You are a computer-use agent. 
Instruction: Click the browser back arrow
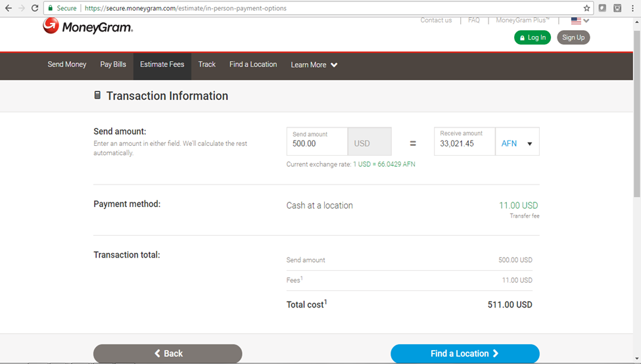9,9
